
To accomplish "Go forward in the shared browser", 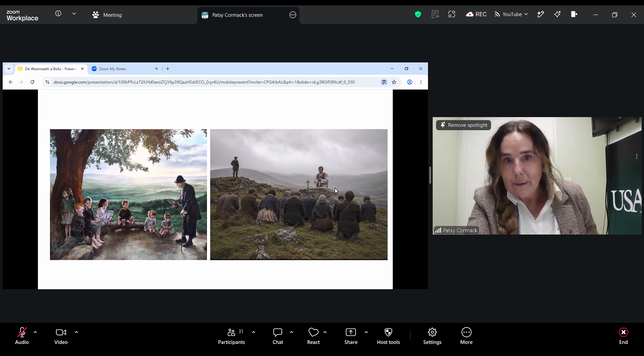I will pyautogui.click(x=21, y=82).
